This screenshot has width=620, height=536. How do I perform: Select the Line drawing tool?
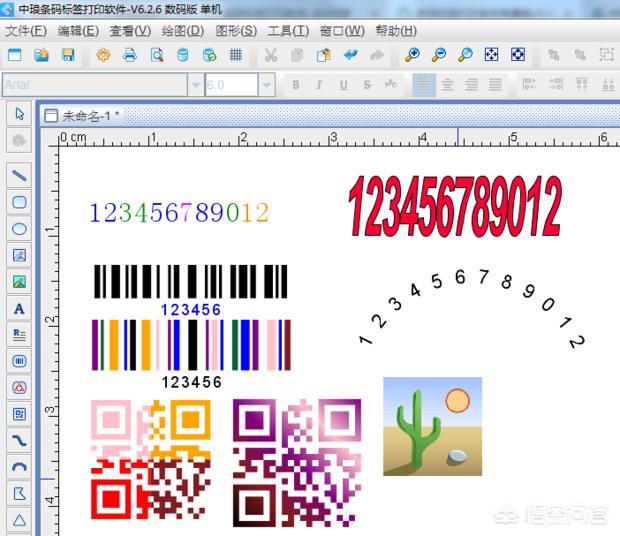(x=19, y=175)
